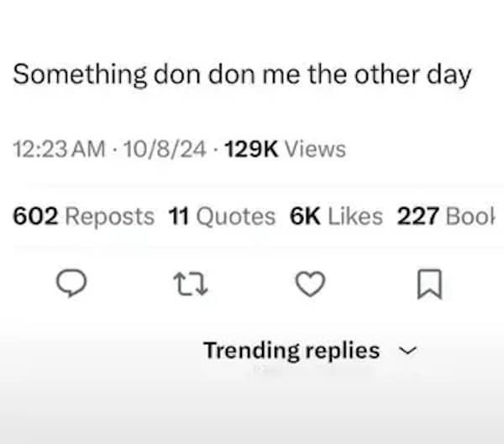The image size is (504, 444).
Task: Click the word Quotes beside 11
Action: pyautogui.click(x=235, y=217)
